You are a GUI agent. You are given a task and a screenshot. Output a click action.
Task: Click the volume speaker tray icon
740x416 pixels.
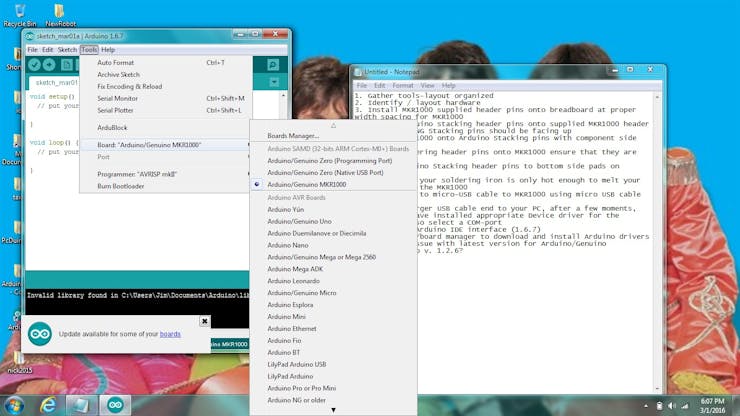point(672,406)
